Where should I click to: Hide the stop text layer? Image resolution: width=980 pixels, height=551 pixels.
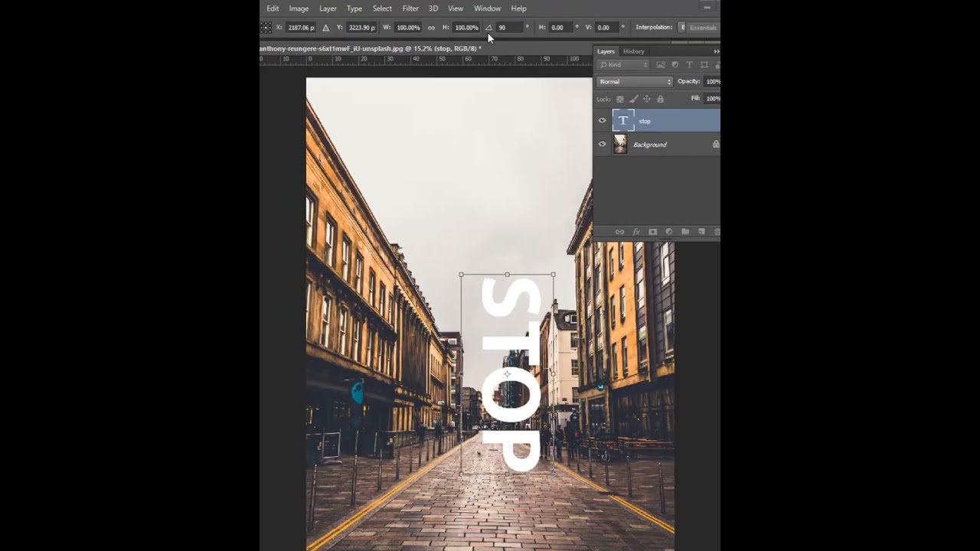602,120
